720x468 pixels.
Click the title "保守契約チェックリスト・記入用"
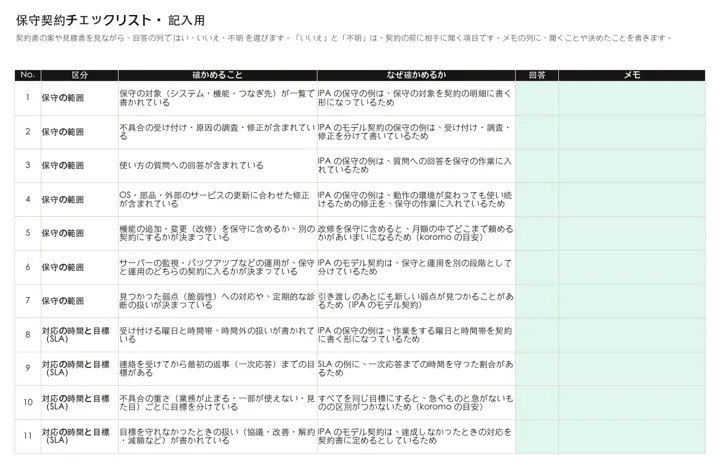click(x=110, y=20)
